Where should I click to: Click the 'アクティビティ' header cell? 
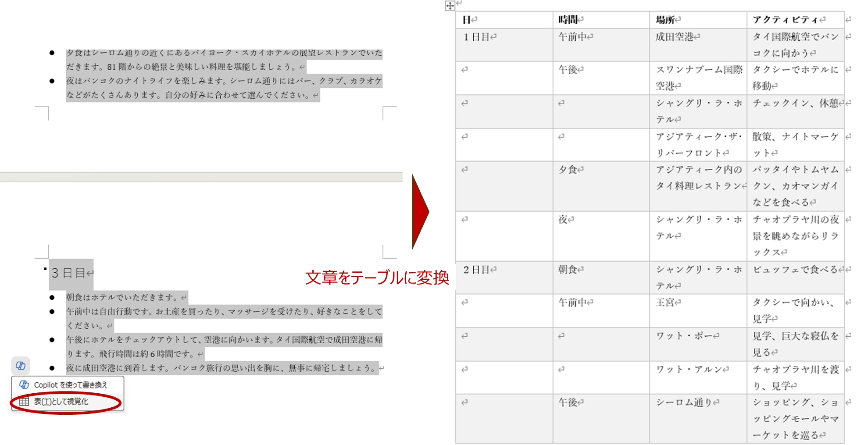pyautogui.click(x=796, y=20)
